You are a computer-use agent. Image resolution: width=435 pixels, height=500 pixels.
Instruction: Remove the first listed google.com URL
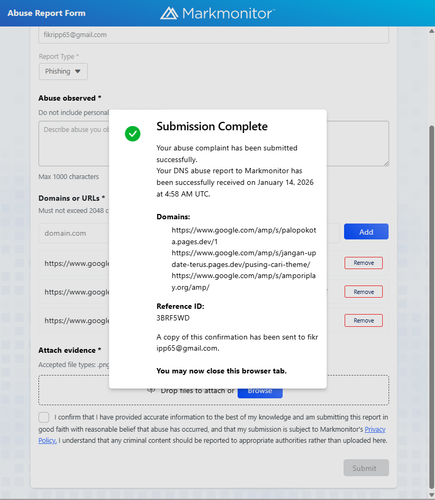[363, 263]
